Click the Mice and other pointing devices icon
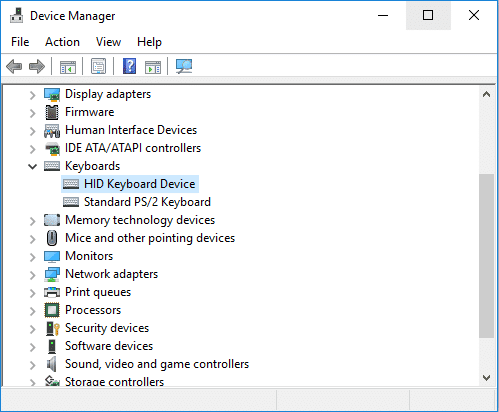This screenshot has width=499, height=412. point(52,238)
